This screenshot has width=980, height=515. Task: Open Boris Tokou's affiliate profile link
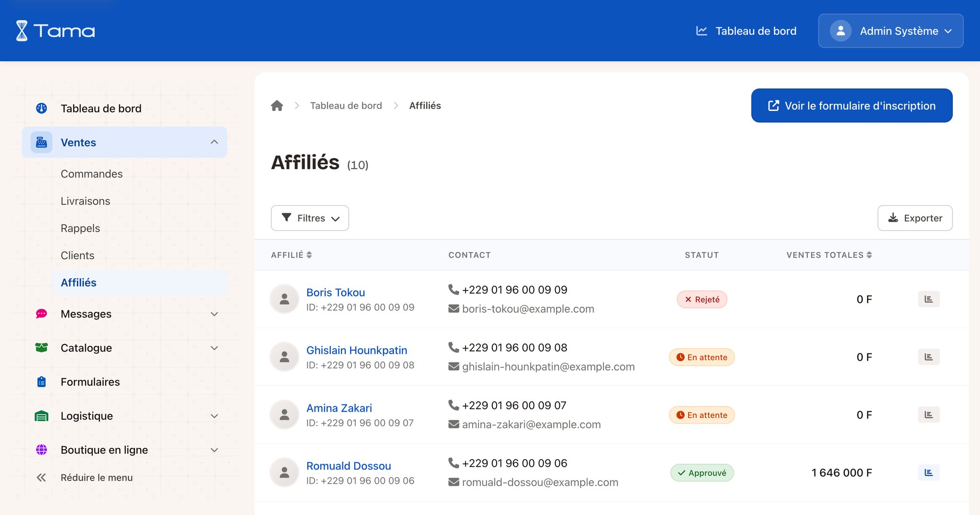(335, 293)
